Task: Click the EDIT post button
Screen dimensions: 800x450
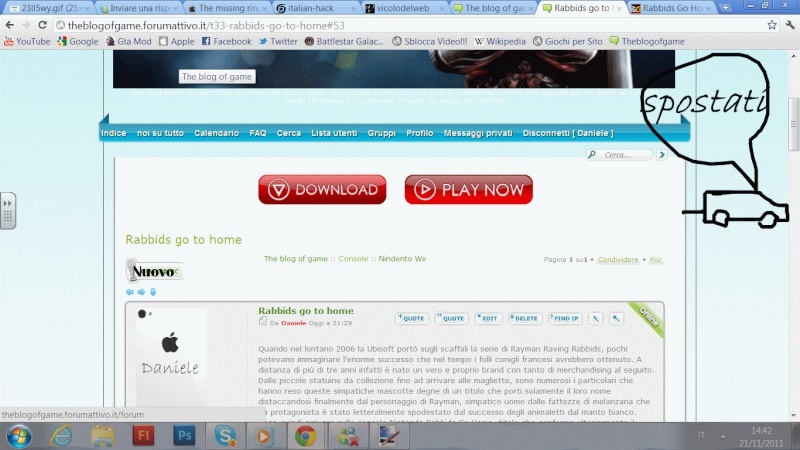Action: point(488,318)
